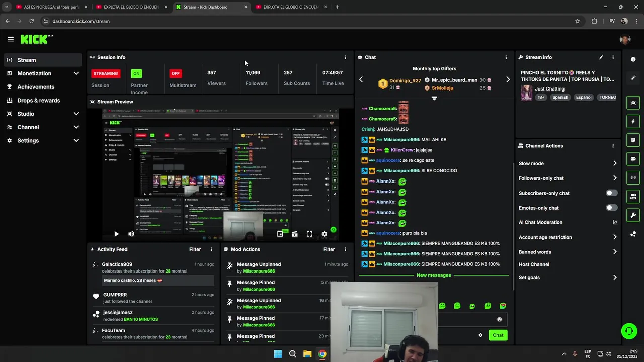This screenshot has height=362, width=644.
Task: Open Followers-only chat options
Action: coord(568,178)
